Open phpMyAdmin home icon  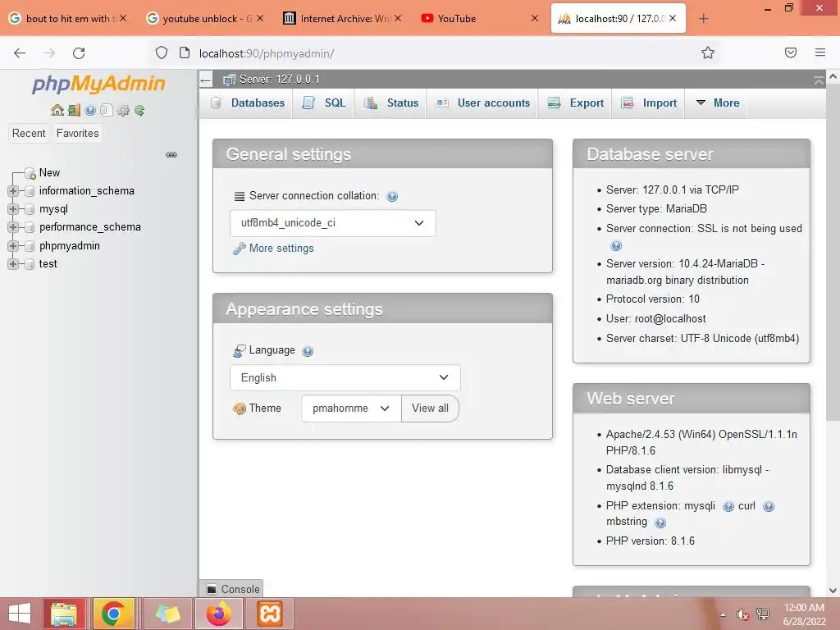click(57, 111)
